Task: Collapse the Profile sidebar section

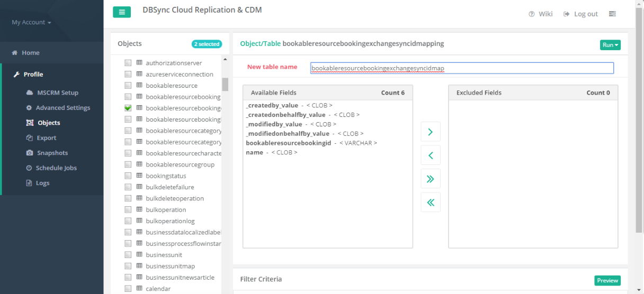Action: tap(33, 75)
